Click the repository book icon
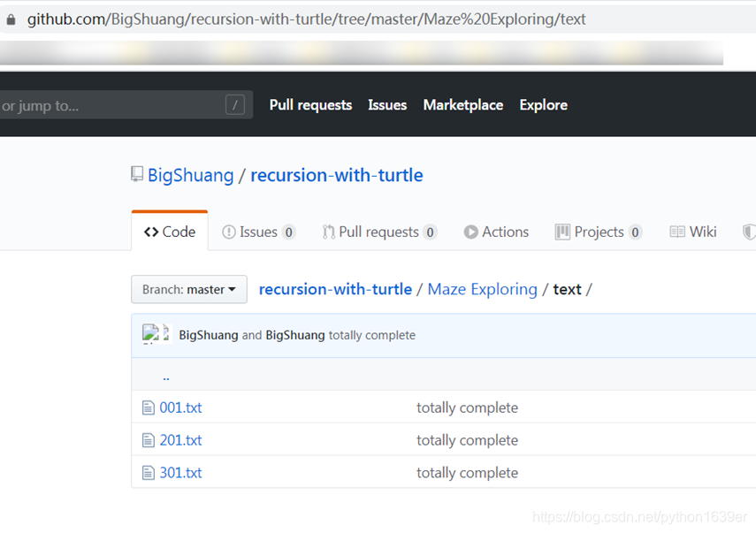756x533 pixels. coord(137,174)
